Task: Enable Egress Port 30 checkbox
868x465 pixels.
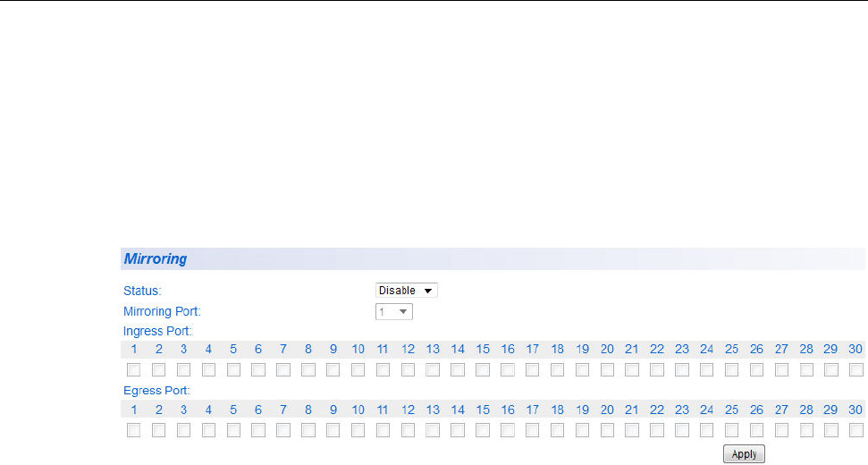Action: point(856,430)
